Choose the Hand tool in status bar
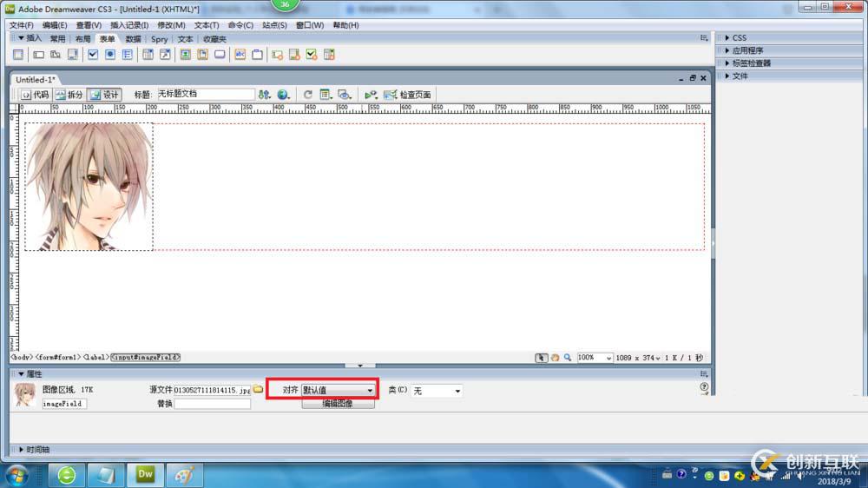The image size is (868, 488). [555, 358]
